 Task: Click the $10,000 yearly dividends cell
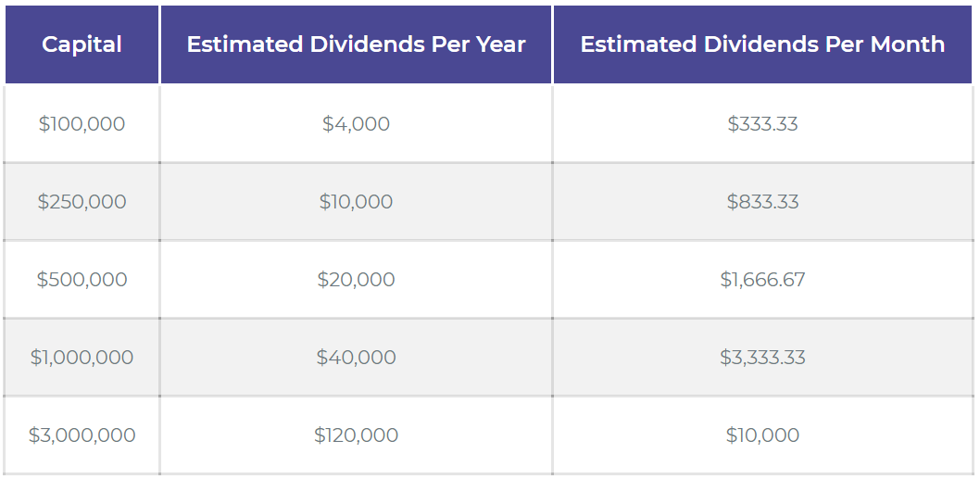click(356, 202)
